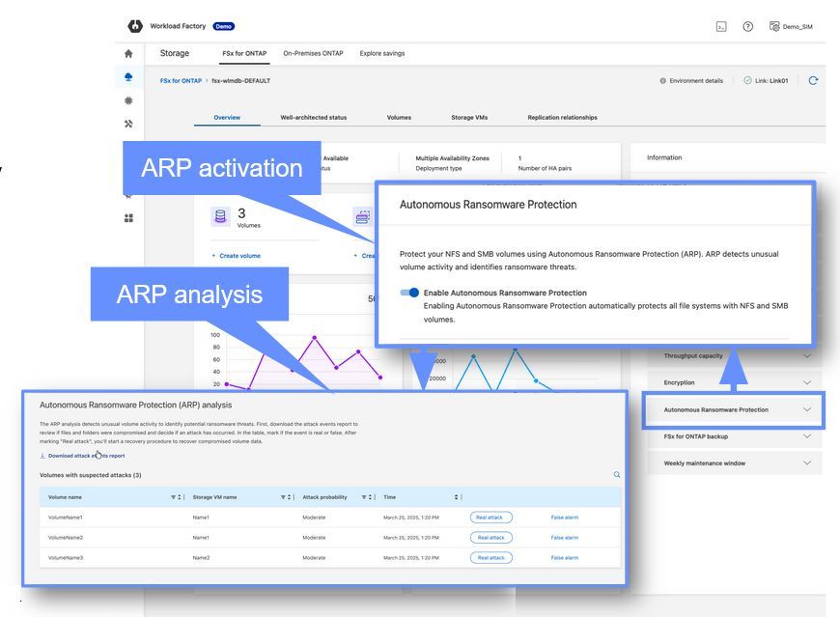This screenshot has width=840, height=617.
Task: Click the highest purple chart data point
Action: tap(315, 337)
